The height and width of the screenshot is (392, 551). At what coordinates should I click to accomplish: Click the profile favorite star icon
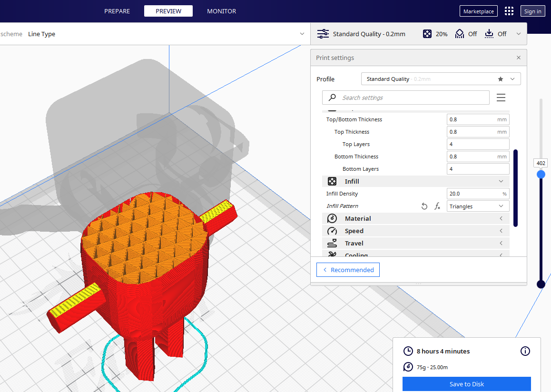[x=501, y=79]
